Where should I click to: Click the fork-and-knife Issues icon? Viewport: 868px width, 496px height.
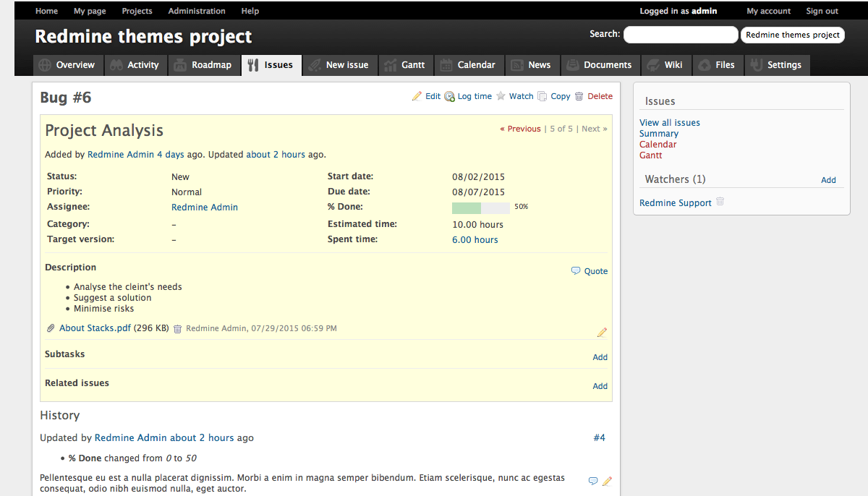(252, 65)
